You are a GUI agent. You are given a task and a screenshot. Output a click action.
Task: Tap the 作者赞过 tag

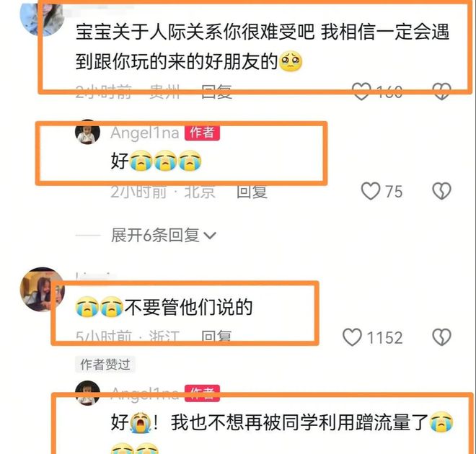[x=105, y=364]
